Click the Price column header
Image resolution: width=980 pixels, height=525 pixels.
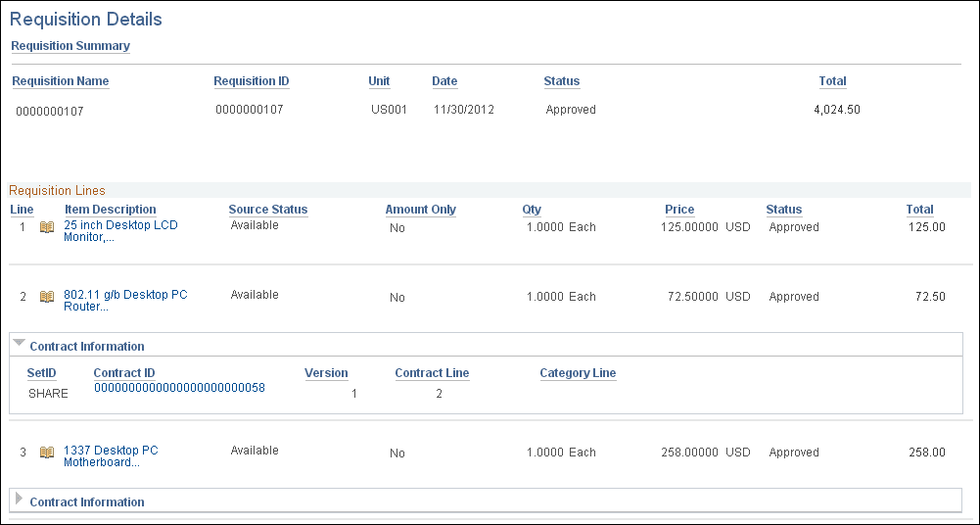(x=679, y=210)
